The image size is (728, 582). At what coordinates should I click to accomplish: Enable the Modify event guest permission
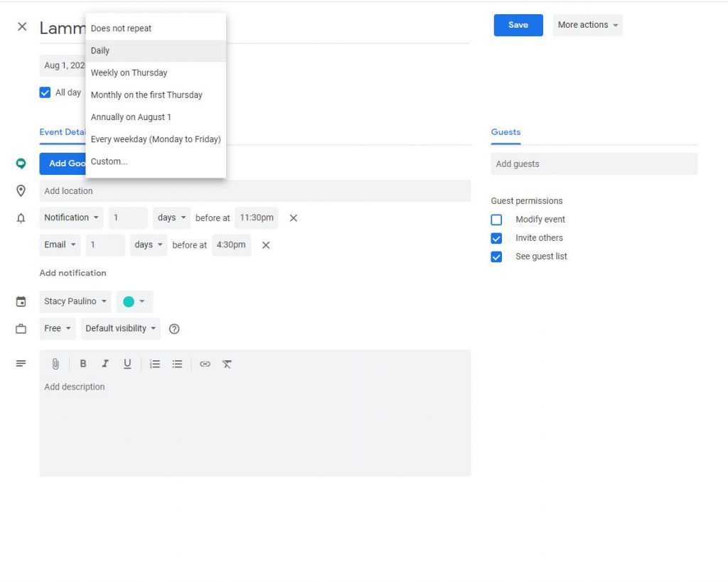point(496,220)
